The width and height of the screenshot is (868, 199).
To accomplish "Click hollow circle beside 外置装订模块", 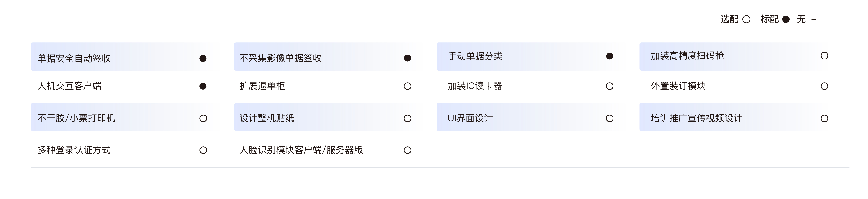I will (824, 86).
